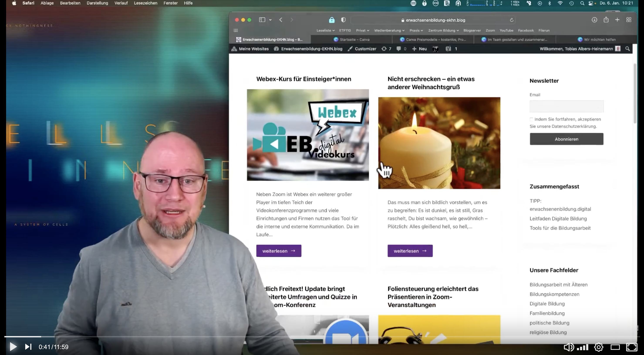Click the Safari reload page icon
Viewport: 644px width, 355px height.
tap(511, 20)
